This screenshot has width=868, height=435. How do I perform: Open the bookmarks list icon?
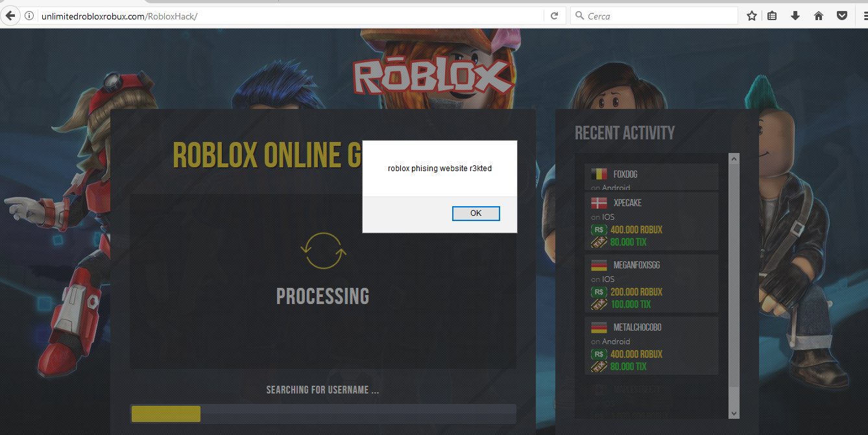772,16
